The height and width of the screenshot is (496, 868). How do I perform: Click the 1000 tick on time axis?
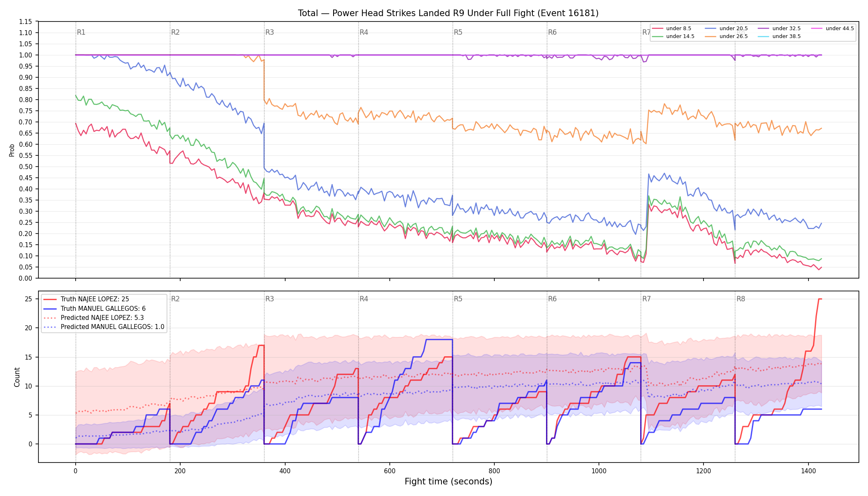pyautogui.click(x=599, y=470)
